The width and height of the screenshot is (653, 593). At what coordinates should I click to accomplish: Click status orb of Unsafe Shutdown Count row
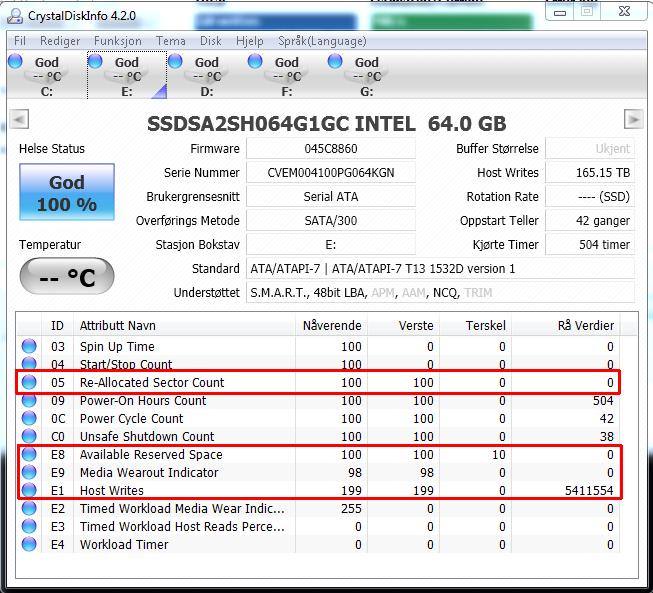point(29,436)
